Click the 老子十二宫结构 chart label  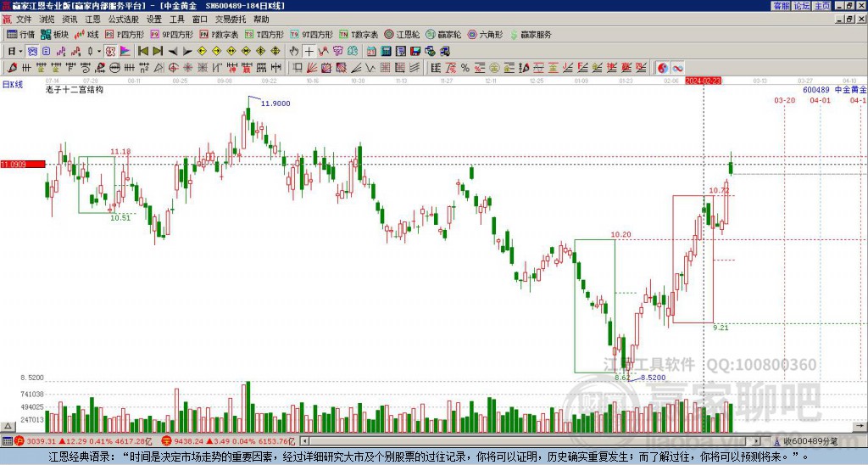pyautogui.click(x=75, y=89)
